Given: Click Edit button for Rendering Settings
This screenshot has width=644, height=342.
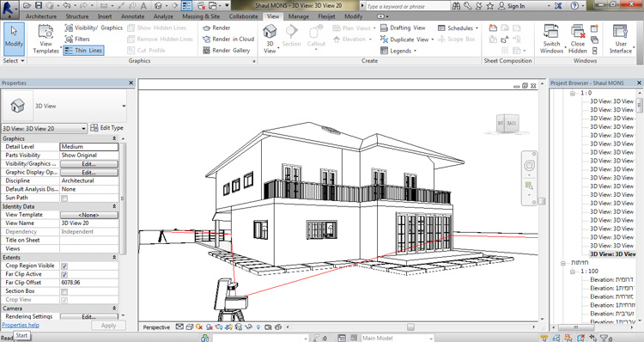Looking at the screenshot, I should 89,316.
